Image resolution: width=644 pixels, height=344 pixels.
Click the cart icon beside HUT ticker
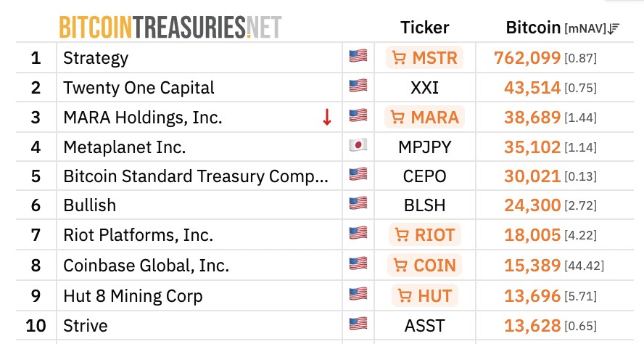(x=405, y=295)
